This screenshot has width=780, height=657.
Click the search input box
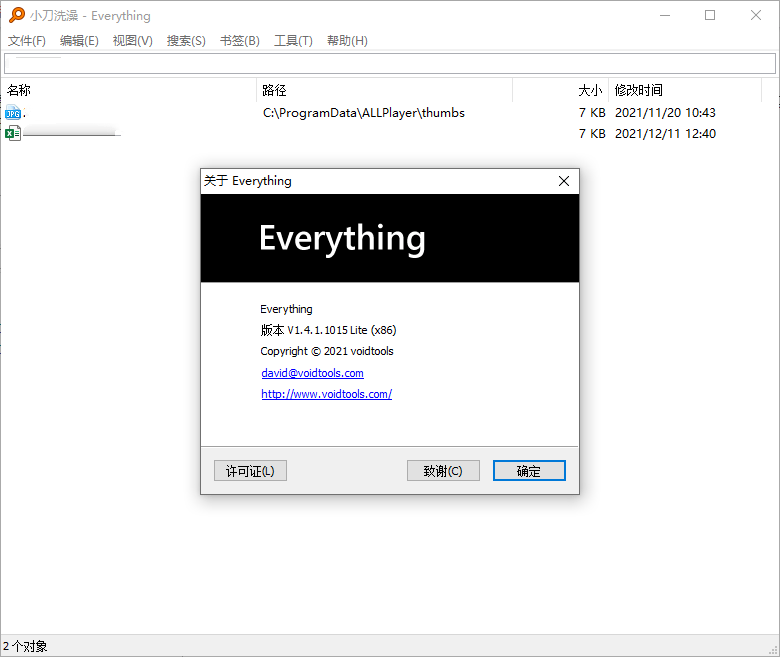tap(390, 64)
